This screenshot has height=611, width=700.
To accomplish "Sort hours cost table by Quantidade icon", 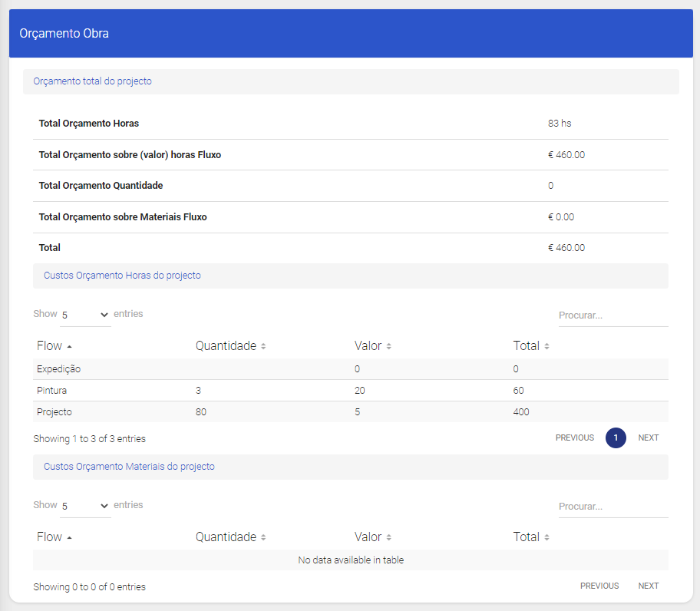I will pyautogui.click(x=263, y=347).
